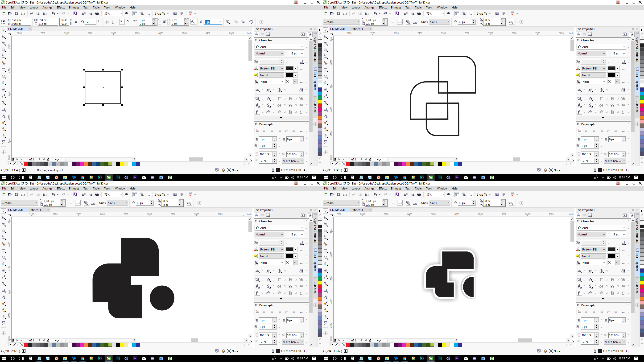Open full-screen preview in bottom-left window
Viewport: 644px width, 362px height.
pyautogui.click(x=127, y=194)
